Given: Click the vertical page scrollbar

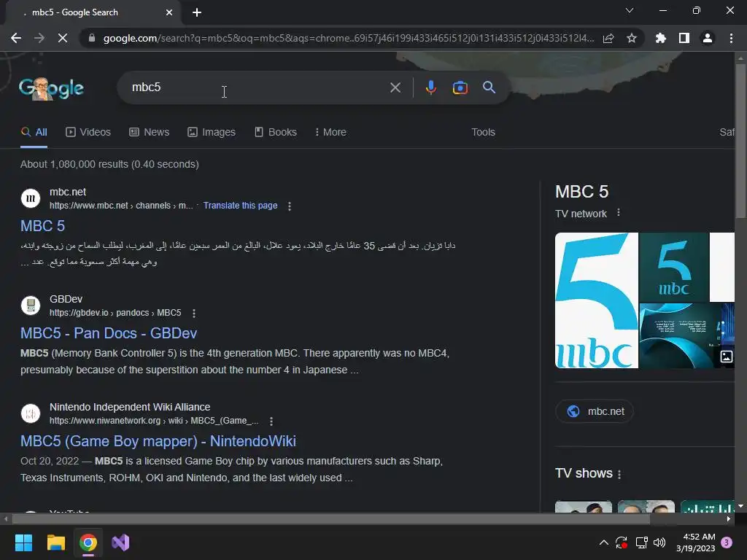Looking at the screenshot, I should point(740,141).
